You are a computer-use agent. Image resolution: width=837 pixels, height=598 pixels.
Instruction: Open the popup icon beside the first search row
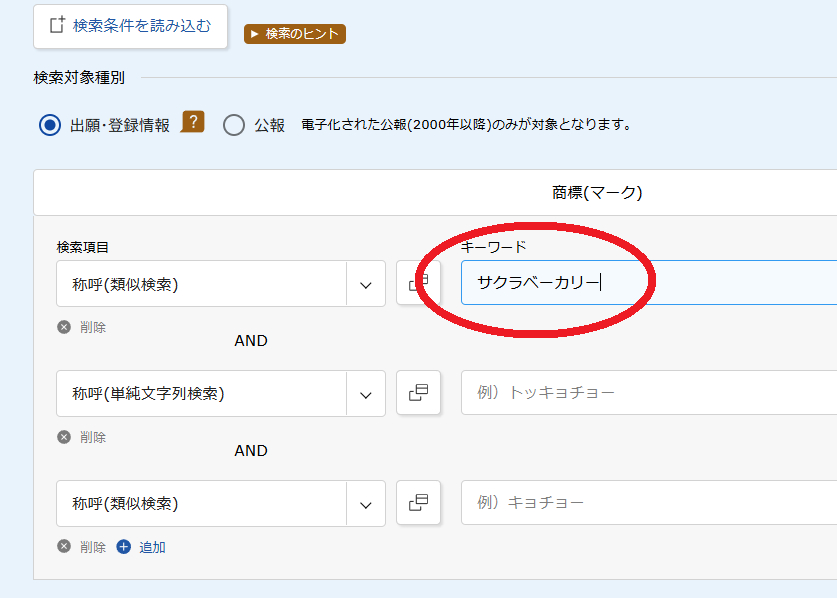418,283
